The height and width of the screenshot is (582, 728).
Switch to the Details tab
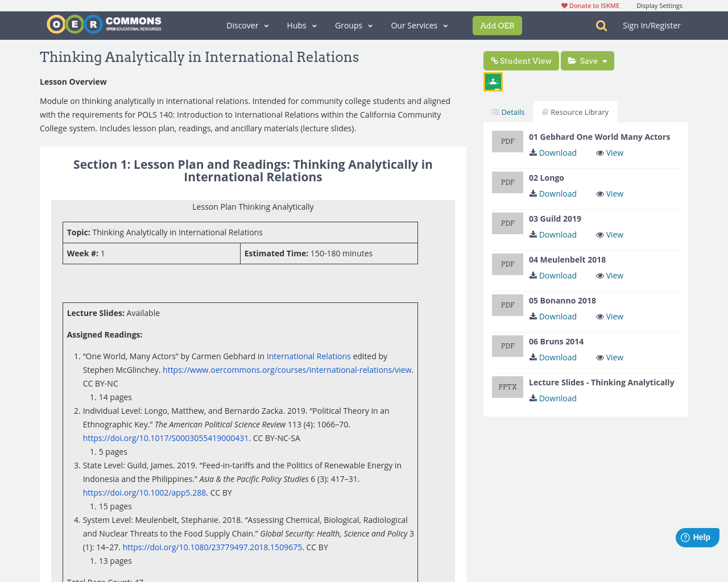point(507,111)
